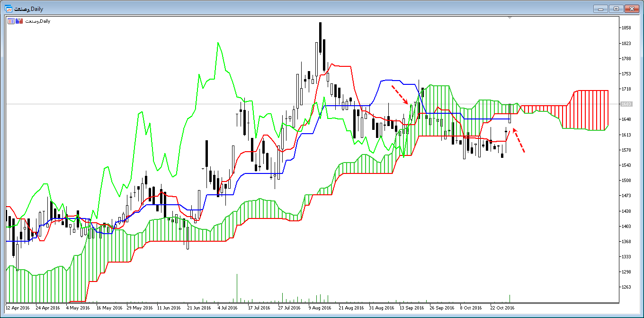Click the 9 Aug 2016 date label
Image resolution: width=644 pixels, height=318 pixels.
pos(320,308)
